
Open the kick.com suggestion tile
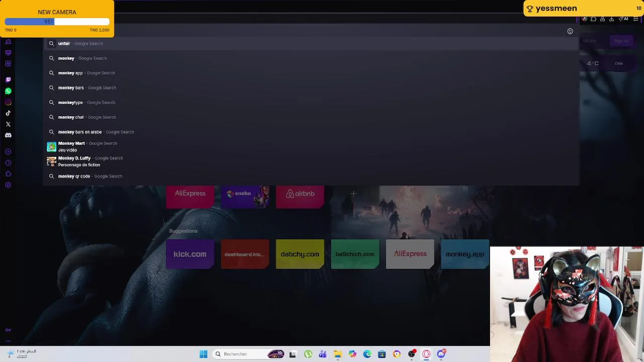pyautogui.click(x=190, y=254)
